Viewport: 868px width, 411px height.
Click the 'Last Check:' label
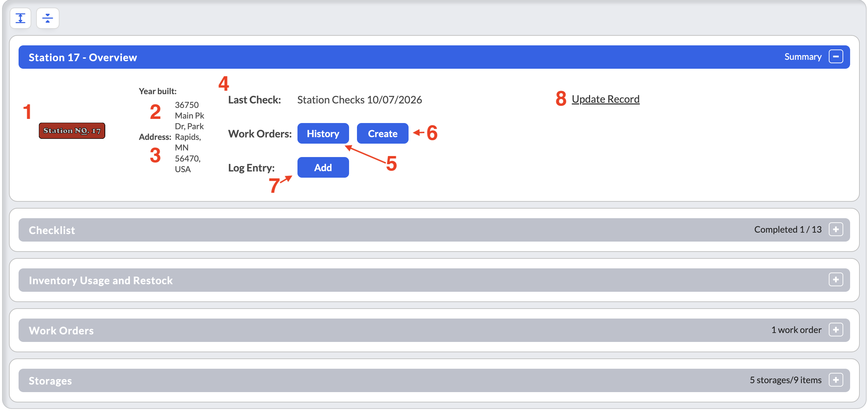tap(254, 100)
